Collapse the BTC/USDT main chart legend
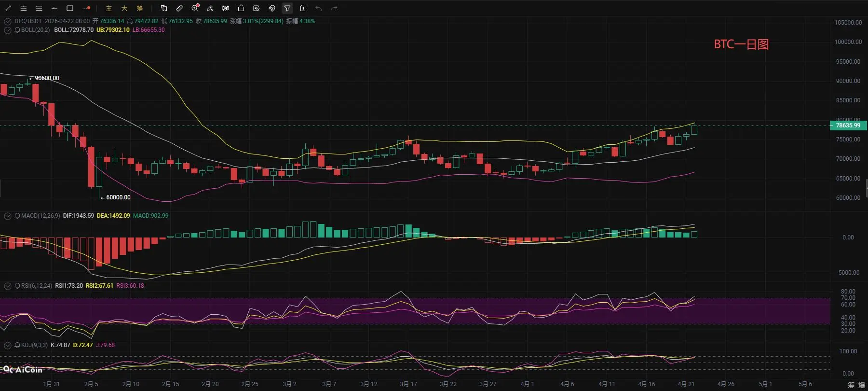This screenshot has height=391, width=868. tap(8, 21)
